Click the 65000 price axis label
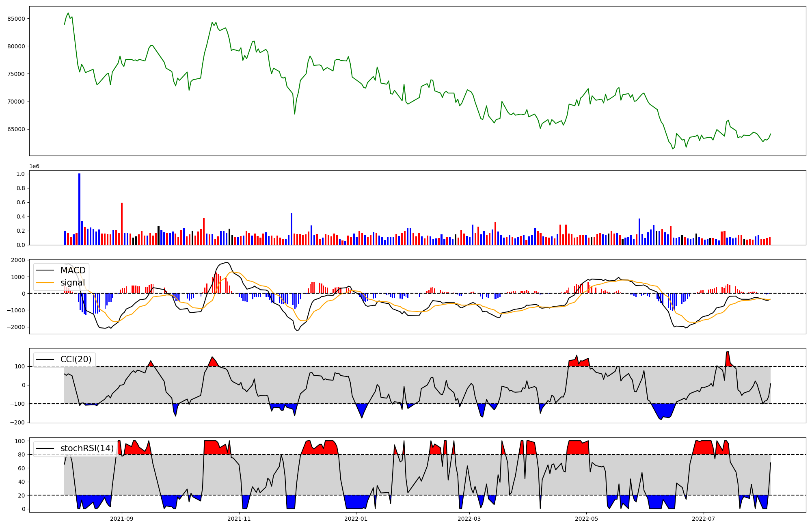 tap(16, 130)
